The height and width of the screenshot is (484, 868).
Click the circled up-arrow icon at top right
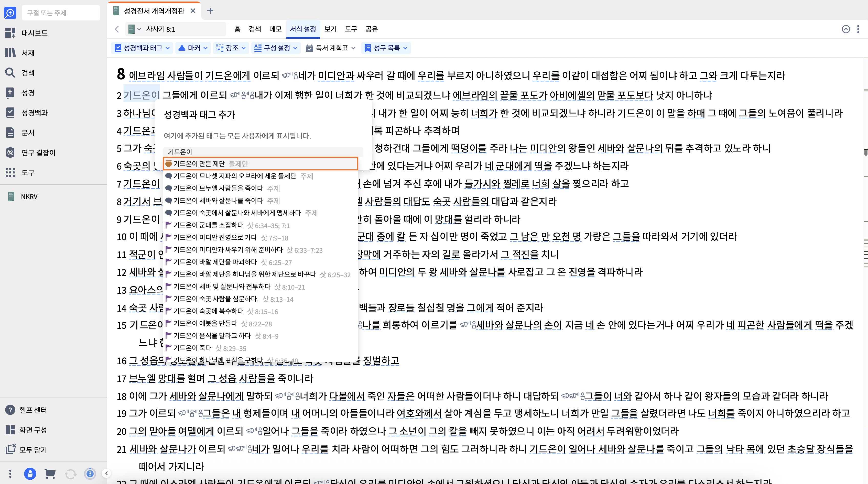(x=846, y=29)
